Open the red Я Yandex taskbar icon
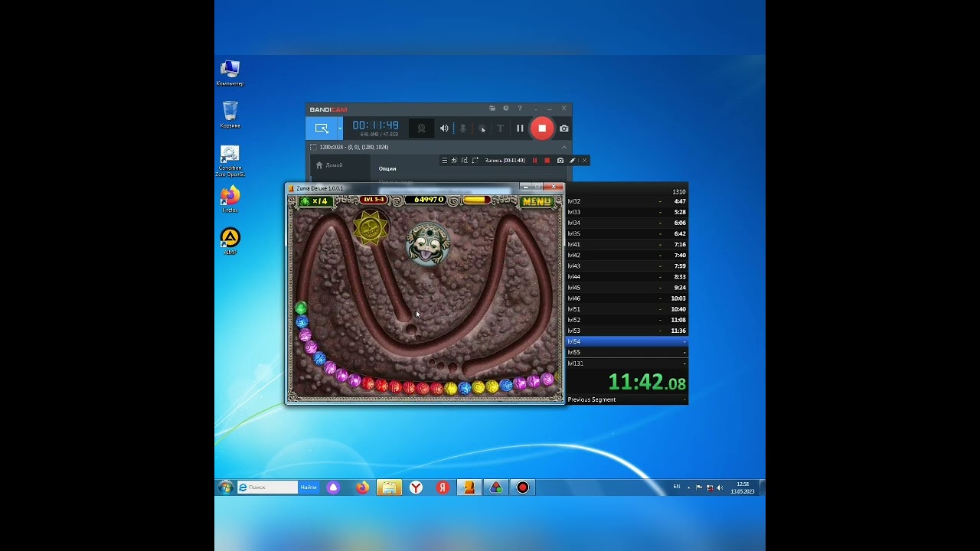Screen dimensions: 980x551 (443, 487)
